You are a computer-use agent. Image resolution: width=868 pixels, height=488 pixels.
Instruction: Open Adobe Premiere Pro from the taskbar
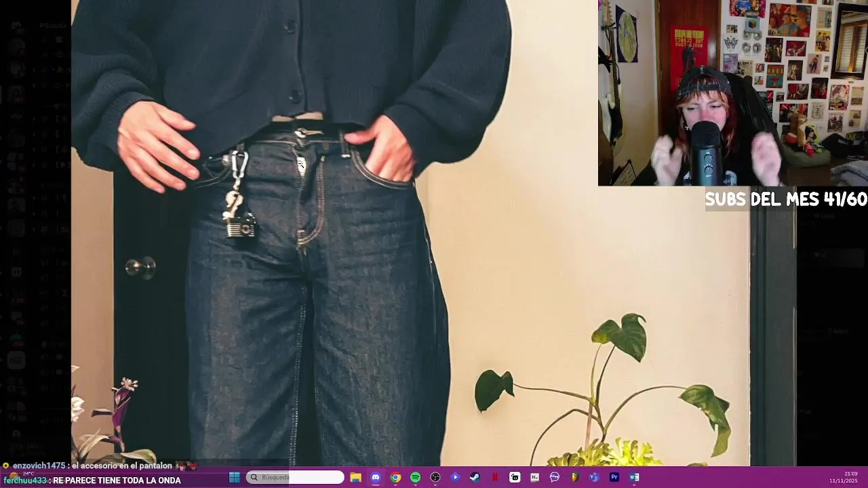[x=614, y=477]
